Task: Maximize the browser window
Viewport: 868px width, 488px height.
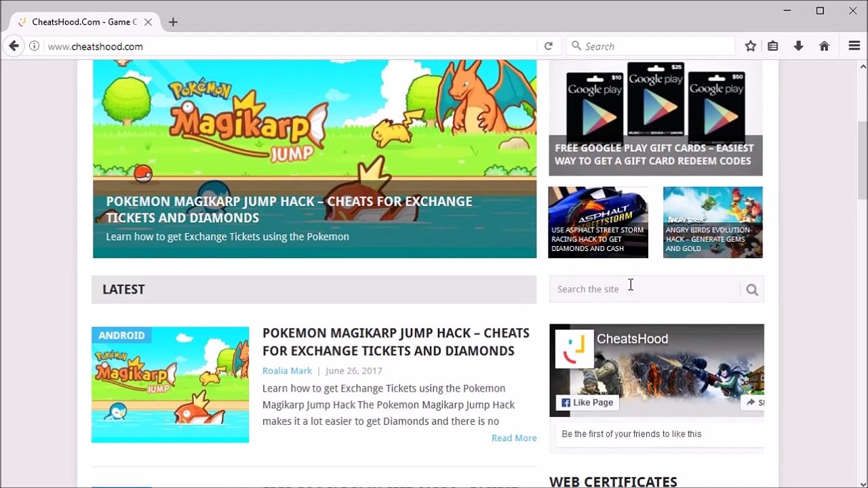Action: [x=820, y=10]
